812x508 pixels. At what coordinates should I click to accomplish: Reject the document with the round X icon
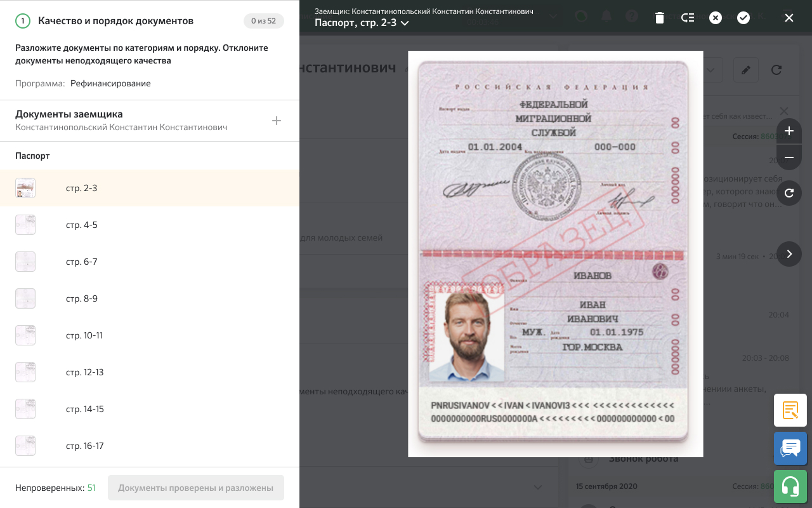pos(716,18)
